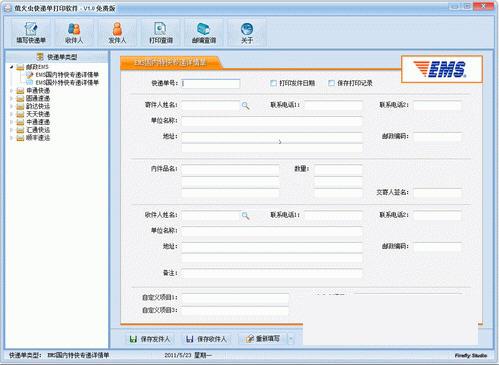Expand the 汇通快运 tree node
Viewport: 499px width, 365px height.
click(11, 130)
